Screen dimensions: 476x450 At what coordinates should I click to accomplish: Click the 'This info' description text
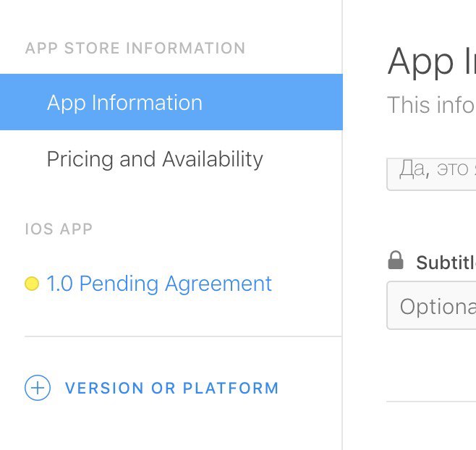coord(431,105)
